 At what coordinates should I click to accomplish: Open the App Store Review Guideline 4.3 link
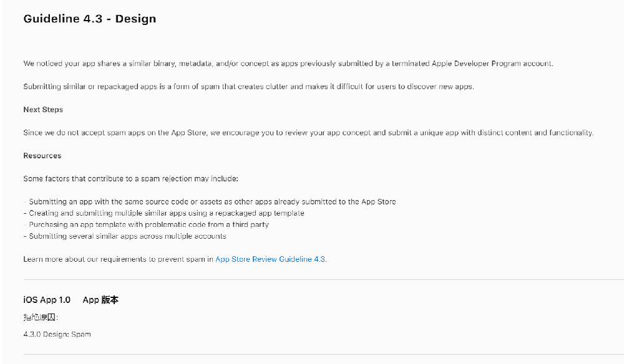click(x=270, y=259)
